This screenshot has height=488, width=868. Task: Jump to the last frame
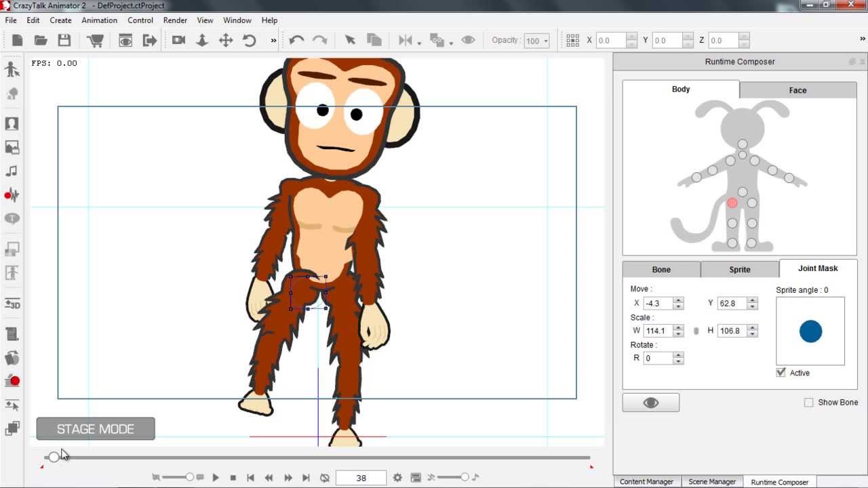[306, 478]
